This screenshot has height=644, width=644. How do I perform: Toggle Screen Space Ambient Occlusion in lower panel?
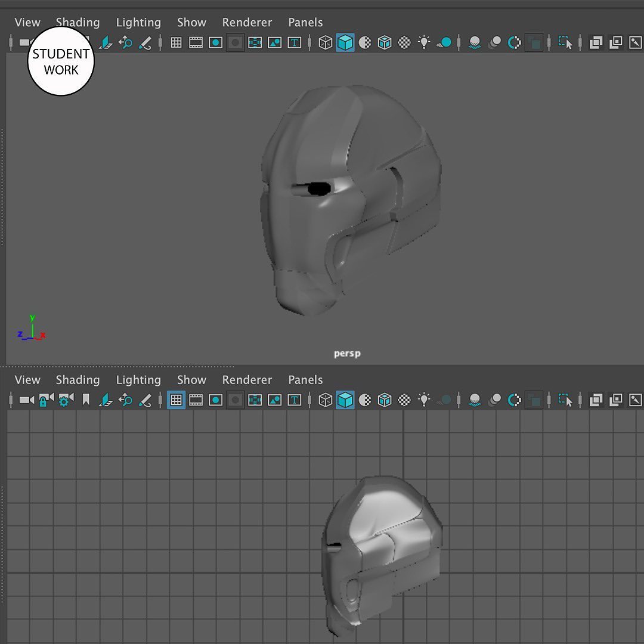pyautogui.click(x=475, y=400)
